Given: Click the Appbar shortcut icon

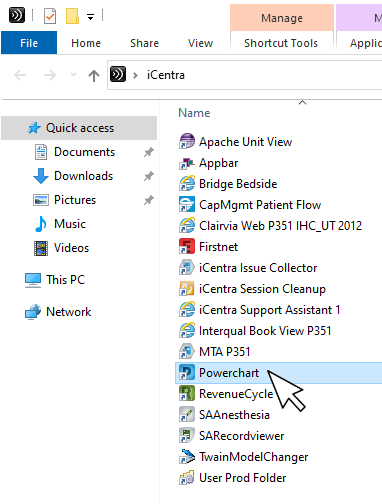Looking at the screenshot, I should [187, 163].
